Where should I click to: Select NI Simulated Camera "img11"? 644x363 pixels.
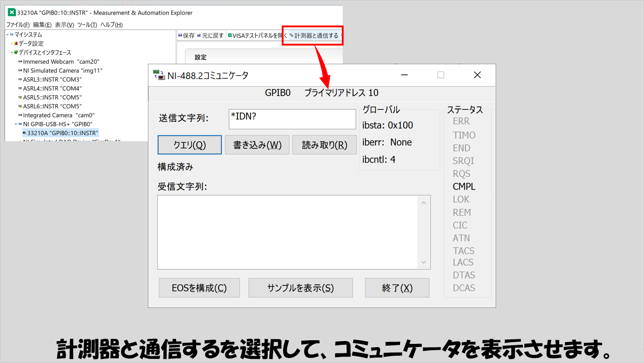(x=62, y=71)
